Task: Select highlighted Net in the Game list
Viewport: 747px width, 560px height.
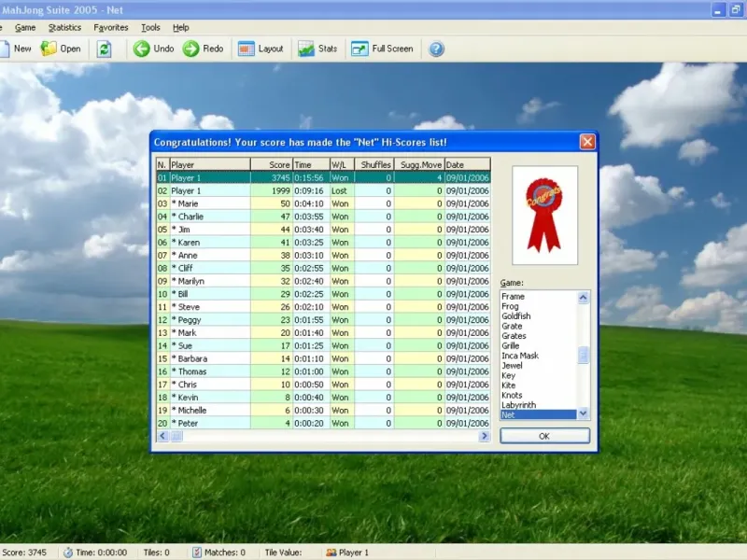Action: point(539,414)
